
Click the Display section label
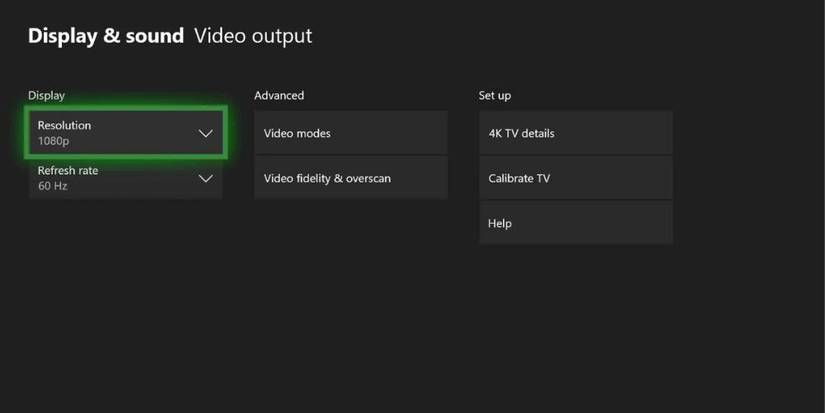click(x=46, y=96)
